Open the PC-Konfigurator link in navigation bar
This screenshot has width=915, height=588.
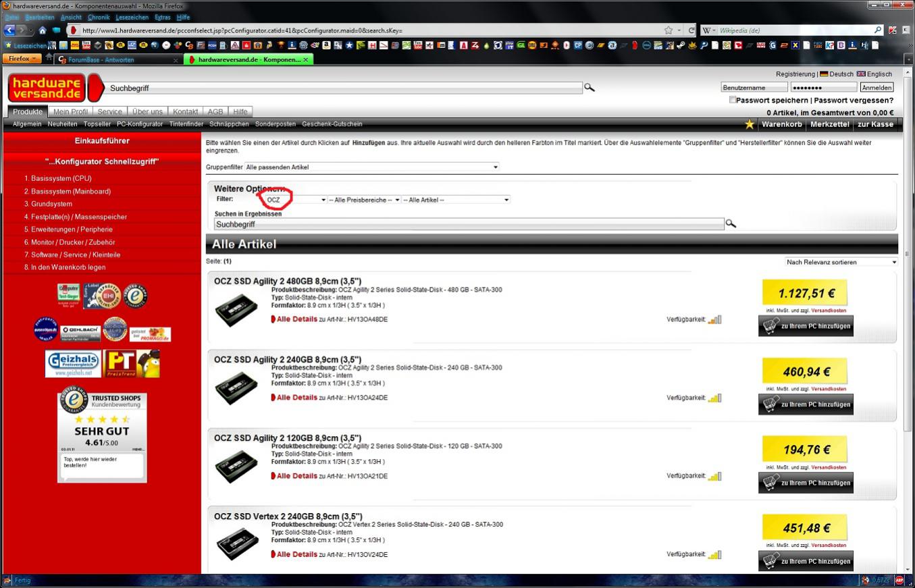(140, 124)
